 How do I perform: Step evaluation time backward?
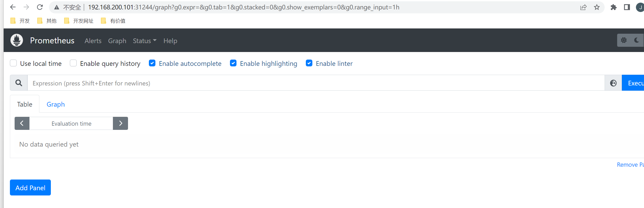tap(22, 123)
